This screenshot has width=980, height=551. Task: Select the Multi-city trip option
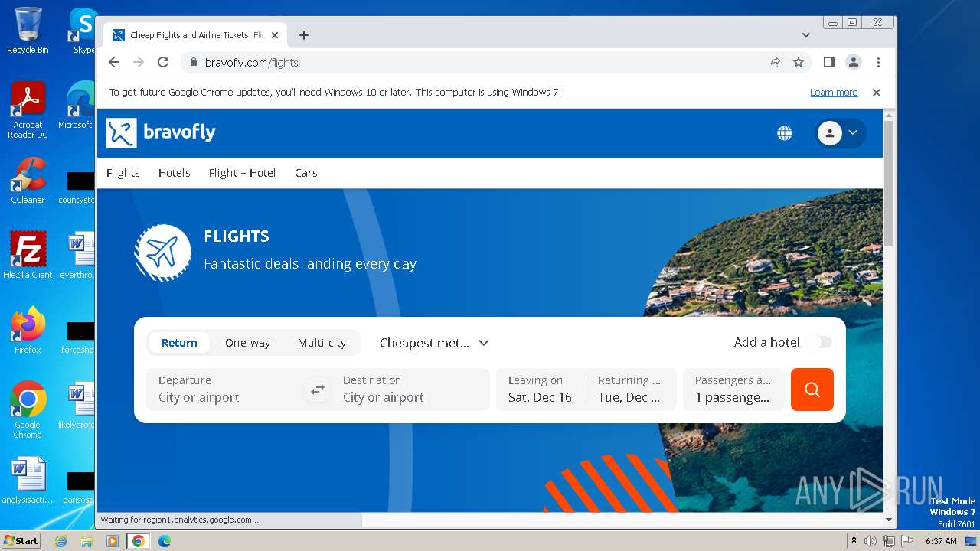point(322,343)
